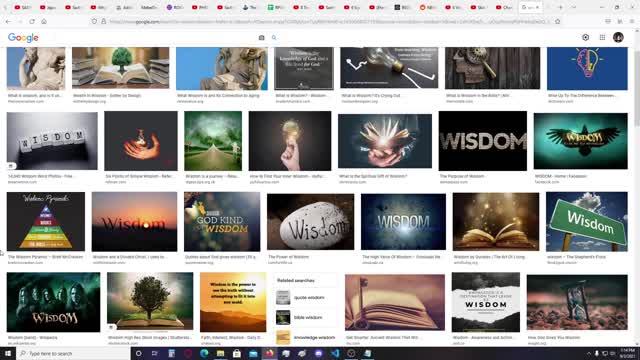The width and height of the screenshot is (640, 360).
Task: Click the Google logo
Action: point(23,38)
